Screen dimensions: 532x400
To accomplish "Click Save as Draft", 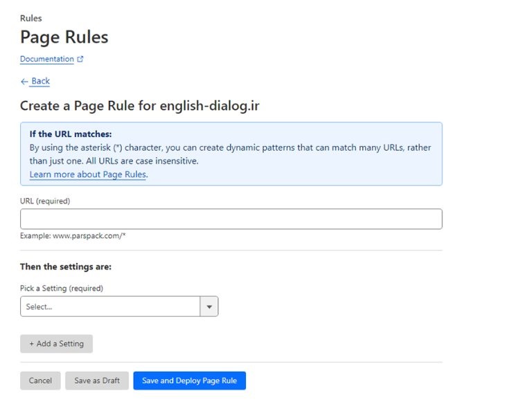I will [x=97, y=381].
